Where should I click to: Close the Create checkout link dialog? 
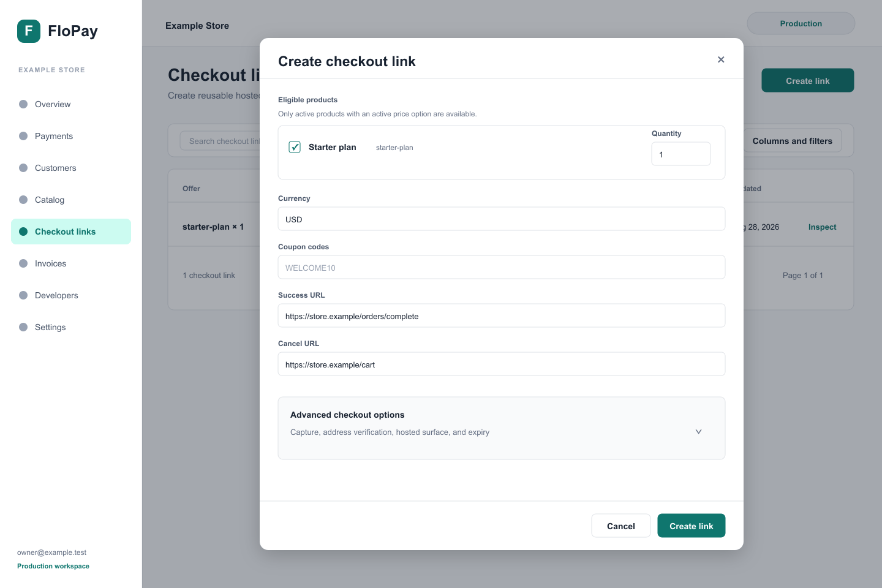(x=721, y=59)
